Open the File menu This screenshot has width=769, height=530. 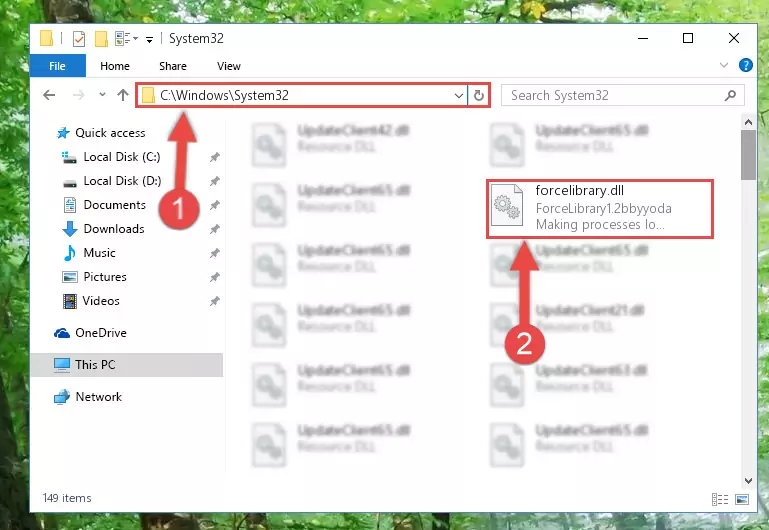(x=57, y=66)
